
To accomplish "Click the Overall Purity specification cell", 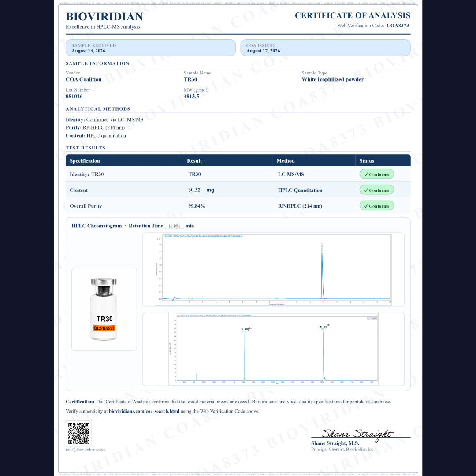I will [x=86, y=206].
